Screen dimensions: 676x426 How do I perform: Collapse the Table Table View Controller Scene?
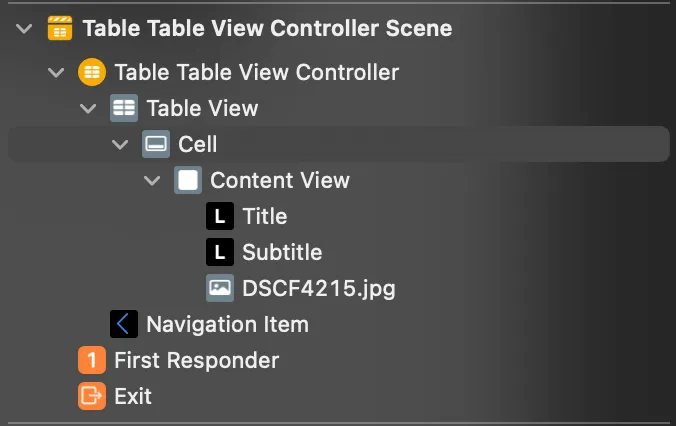pos(25,29)
